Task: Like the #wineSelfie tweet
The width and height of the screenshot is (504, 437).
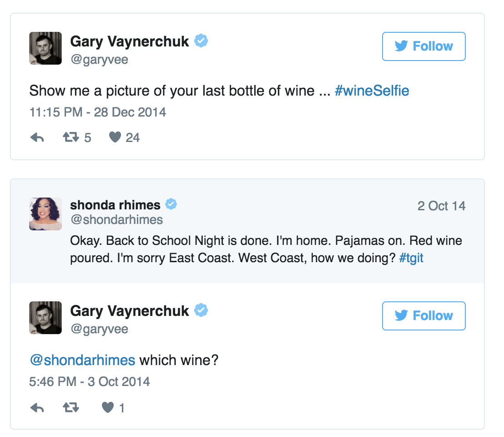Action: (115, 137)
